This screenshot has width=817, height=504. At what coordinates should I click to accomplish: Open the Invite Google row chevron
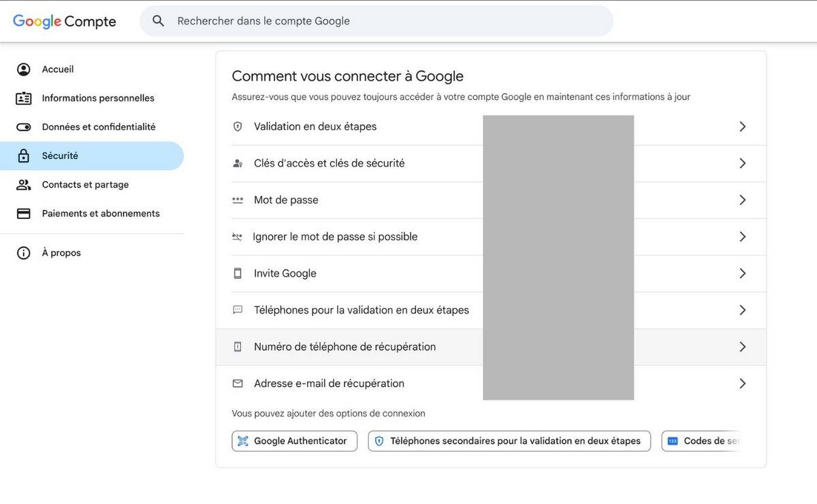743,273
